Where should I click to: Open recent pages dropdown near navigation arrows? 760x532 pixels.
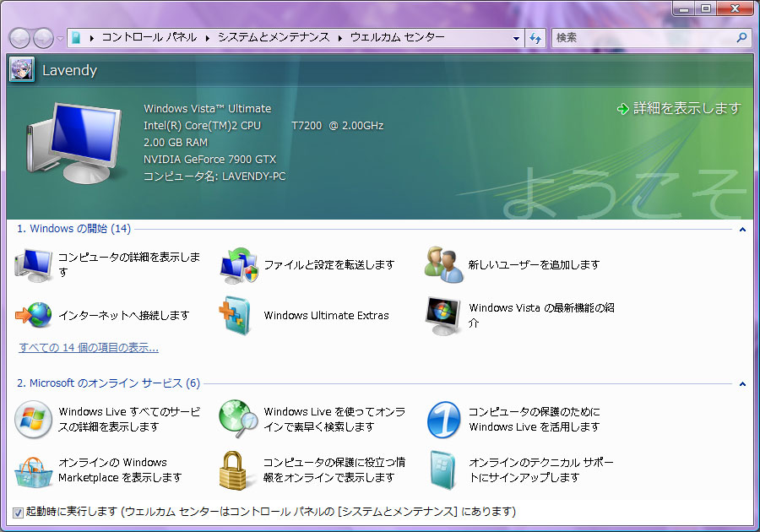60,38
